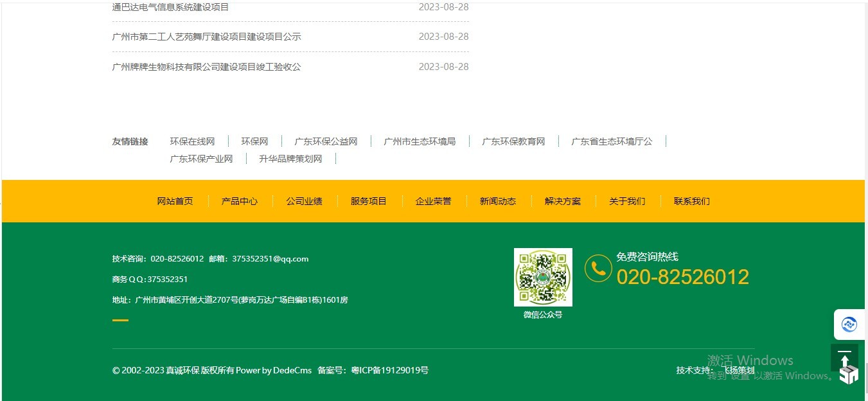Click the 粤ICP备19129019号 record number link
The height and width of the screenshot is (401, 868).
(389, 370)
